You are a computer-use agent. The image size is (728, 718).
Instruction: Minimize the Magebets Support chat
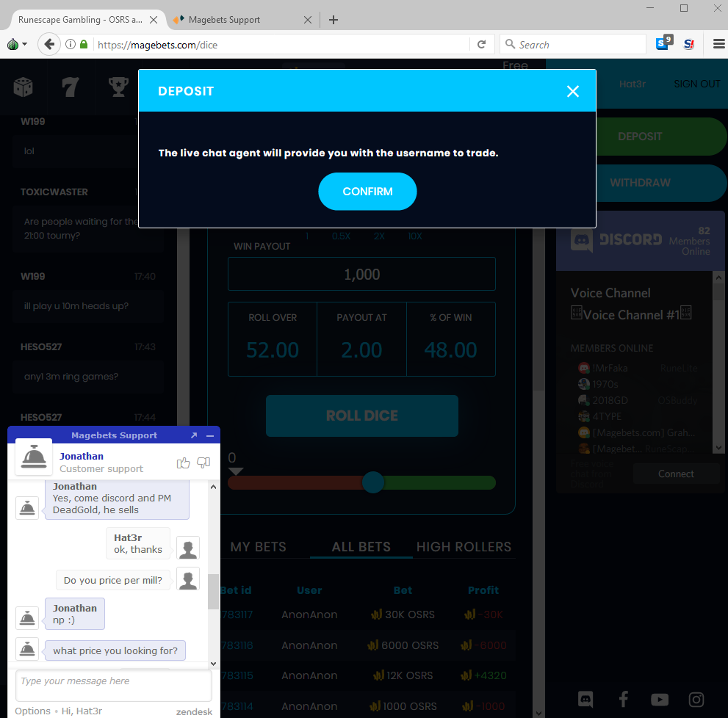click(210, 435)
